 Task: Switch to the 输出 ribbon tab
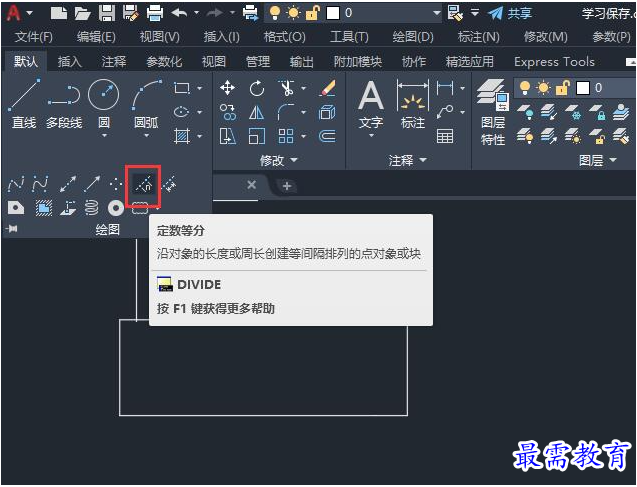(x=301, y=62)
